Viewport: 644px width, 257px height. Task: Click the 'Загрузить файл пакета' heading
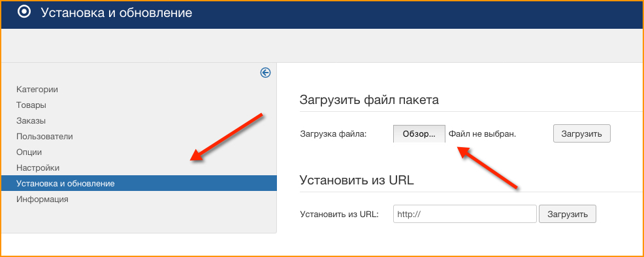tap(369, 100)
